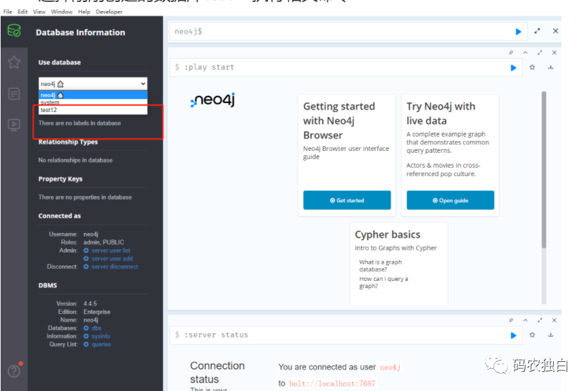Pin the :server status frame
Image resolution: width=588 pixels, height=391 pixels.
(511, 320)
